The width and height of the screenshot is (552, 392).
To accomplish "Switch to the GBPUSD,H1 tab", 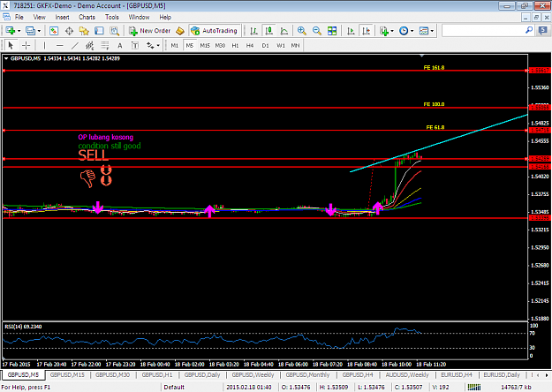I will pyautogui.click(x=157, y=374).
